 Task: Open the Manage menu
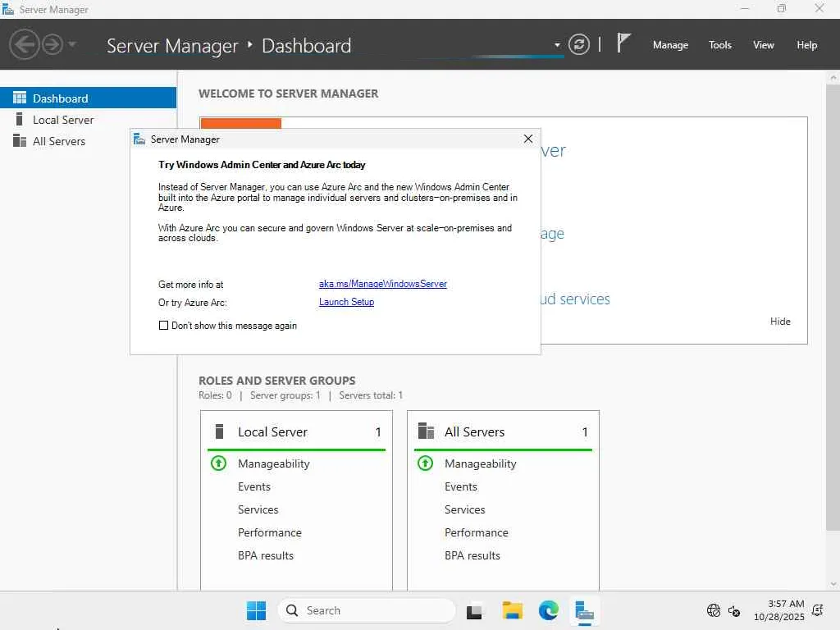(670, 45)
